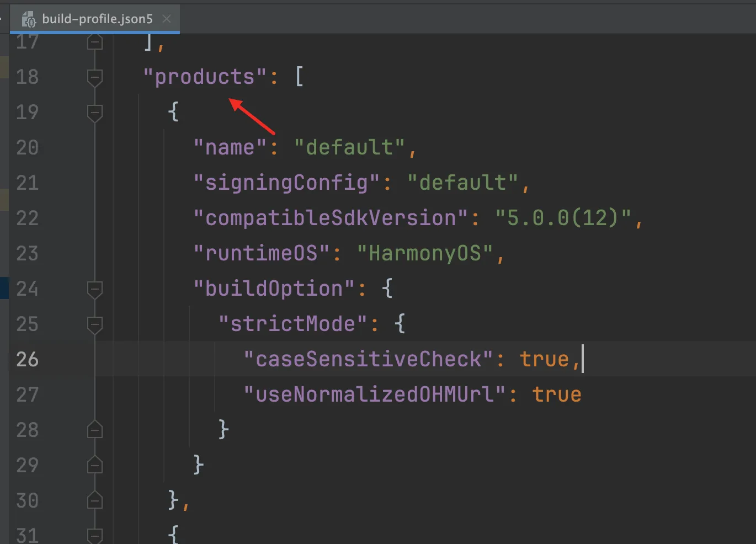Click line number 23 in the gutter
Screen dimensions: 756x544
[x=27, y=253]
